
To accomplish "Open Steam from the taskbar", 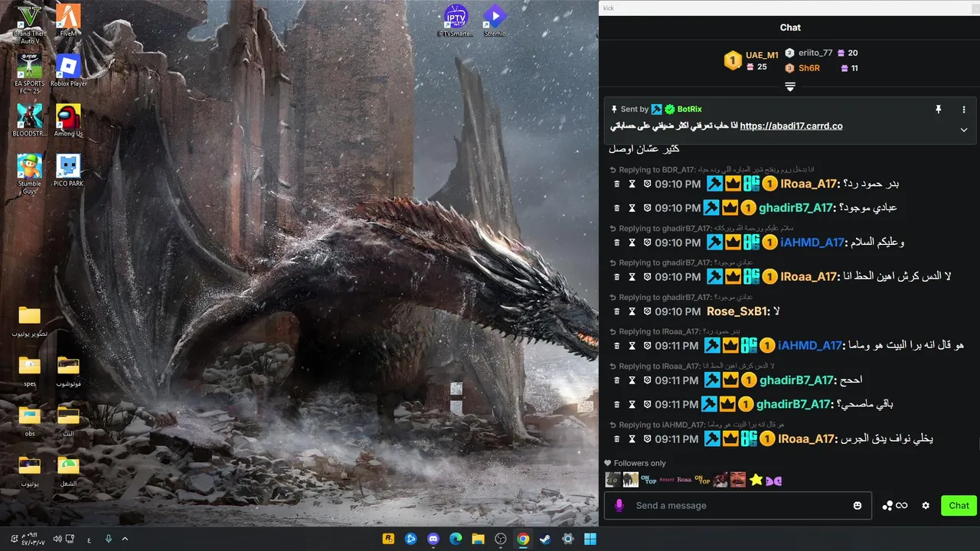I will click(545, 539).
